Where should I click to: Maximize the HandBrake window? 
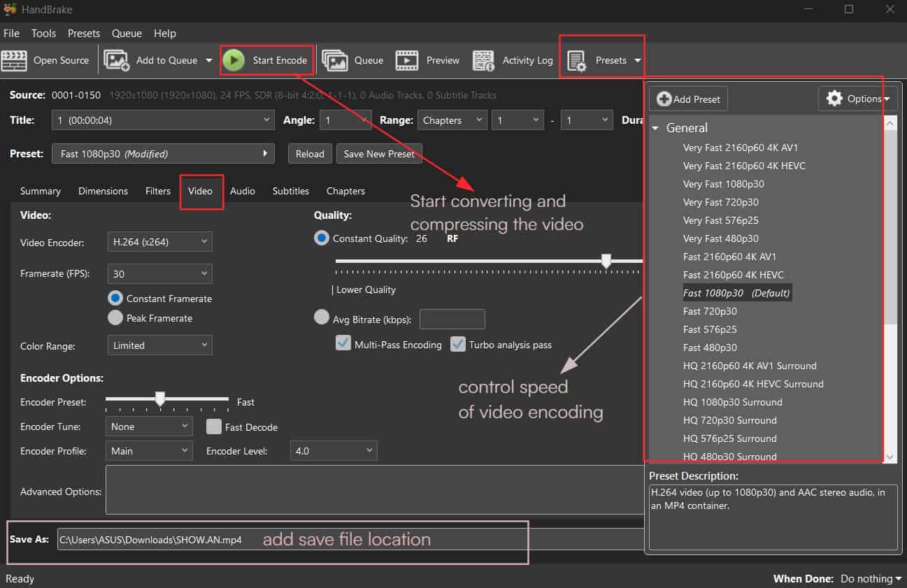pyautogui.click(x=849, y=9)
